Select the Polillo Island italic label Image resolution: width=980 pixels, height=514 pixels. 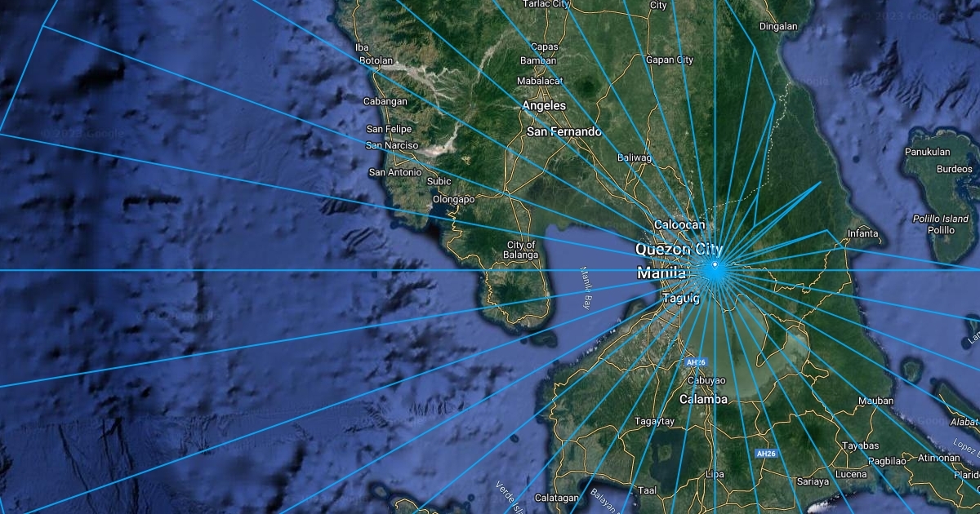(x=941, y=219)
